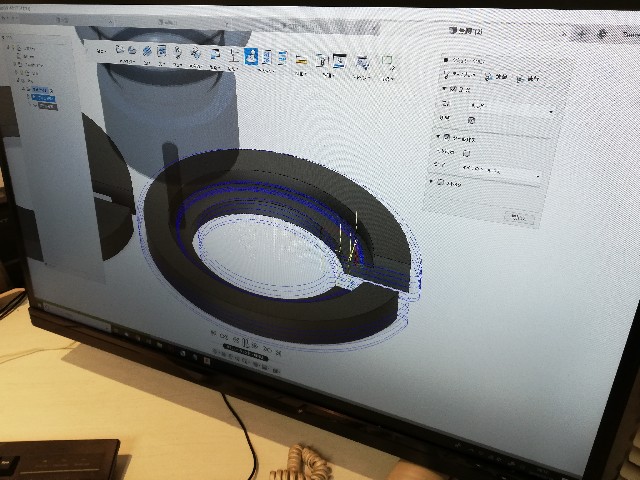Select the blue highlighted operation in browser tree
The height and width of the screenshot is (480, 640).
[43, 98]
